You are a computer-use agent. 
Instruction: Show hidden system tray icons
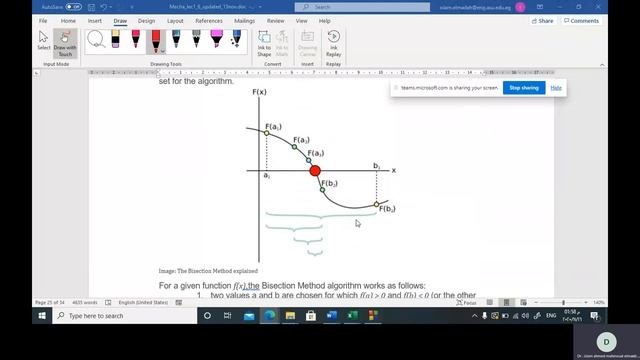click(474, 316)
